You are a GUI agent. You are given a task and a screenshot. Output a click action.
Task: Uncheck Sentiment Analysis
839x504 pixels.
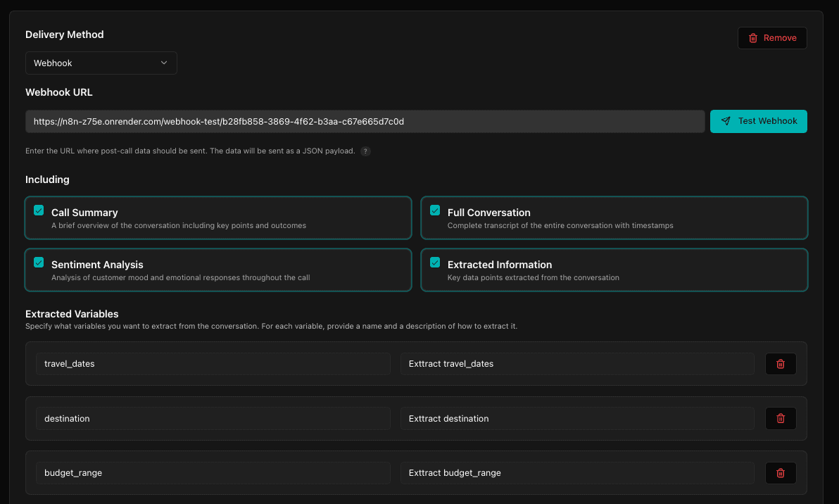[x=39, y=261]
